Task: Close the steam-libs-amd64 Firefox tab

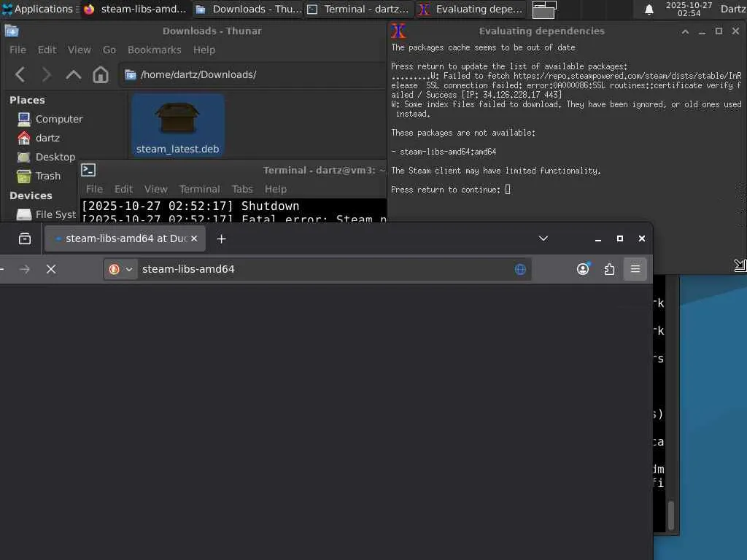Action: [194, 238]
